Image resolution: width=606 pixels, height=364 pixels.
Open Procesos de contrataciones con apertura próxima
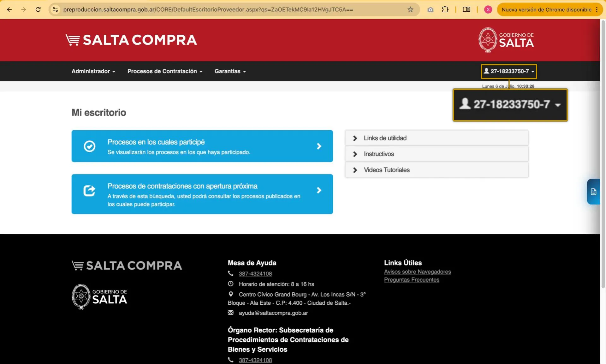[202, 194]
